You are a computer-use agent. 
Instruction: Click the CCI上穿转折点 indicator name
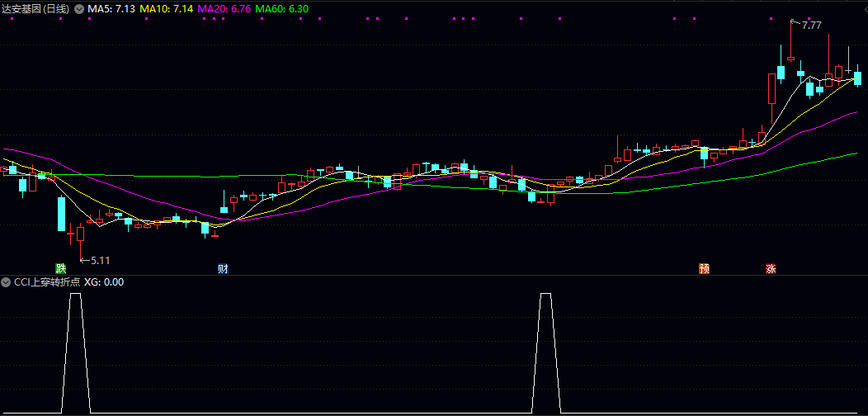47,282
